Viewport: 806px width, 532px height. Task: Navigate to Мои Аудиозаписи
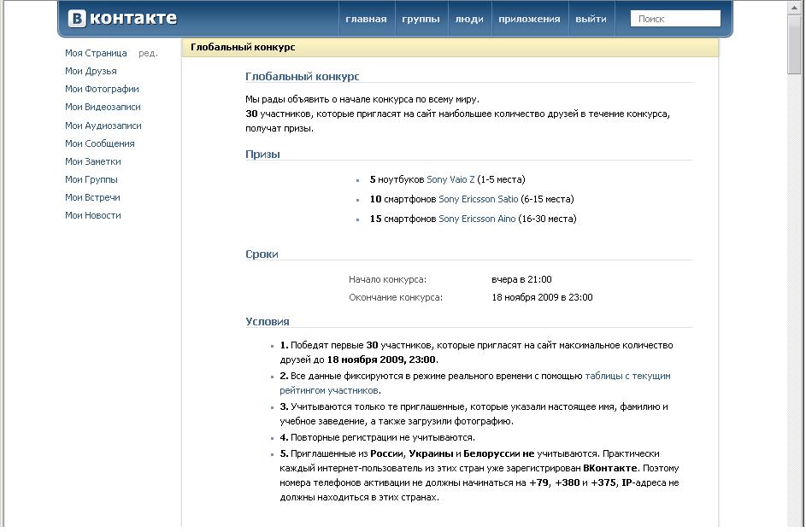coord(103,126)
